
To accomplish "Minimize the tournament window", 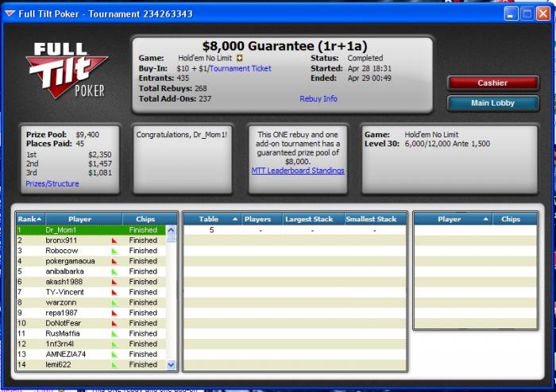I will pyautogui.click(x=511, y=14).
